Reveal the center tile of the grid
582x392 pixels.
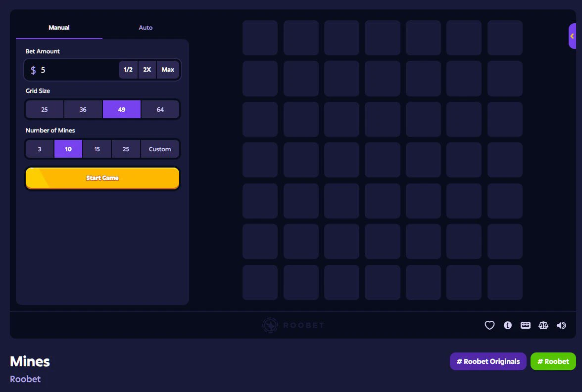382,160
